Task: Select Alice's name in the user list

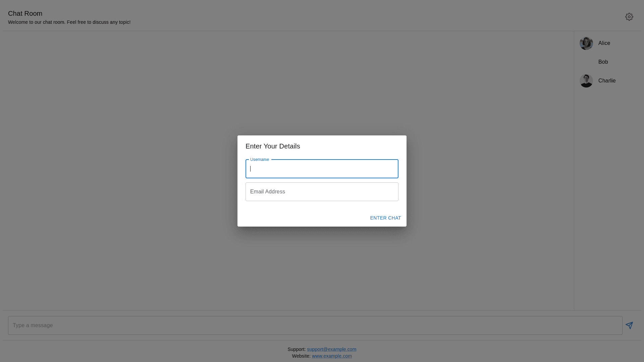Action: pyautogui.click(x=604, y=43)
